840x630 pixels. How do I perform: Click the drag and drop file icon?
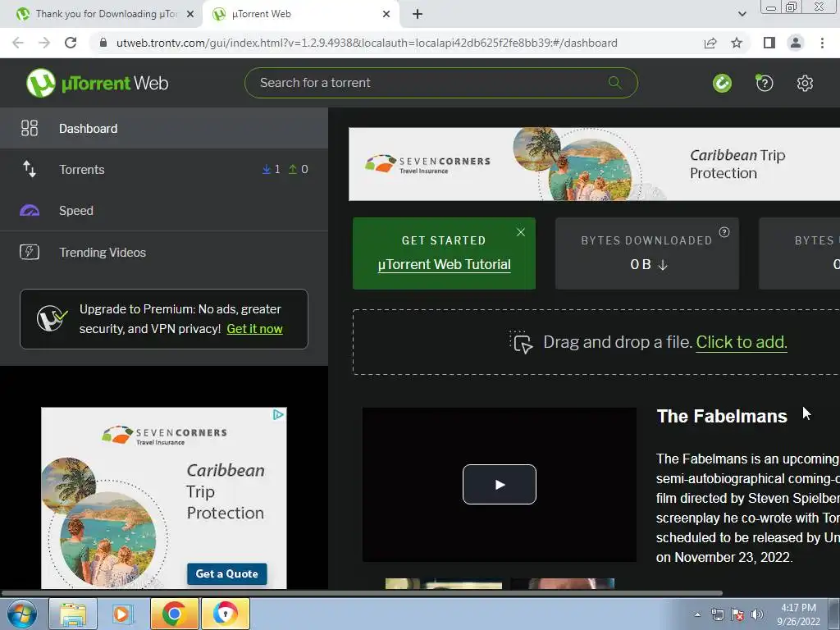point(521,342)
